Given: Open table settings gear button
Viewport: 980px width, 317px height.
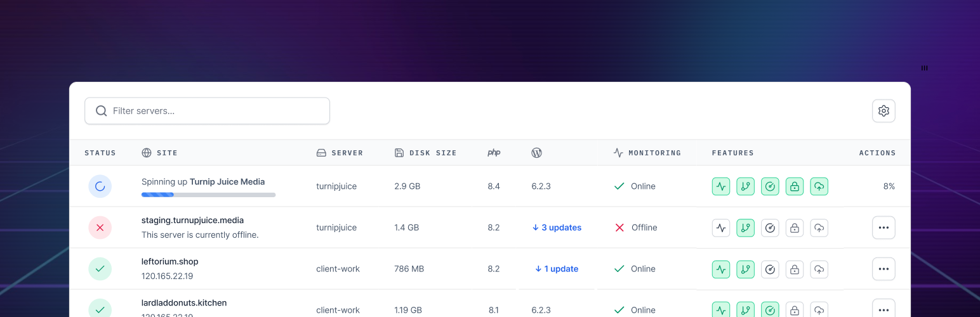Looking at the screenshot, I should [x=884, y=111].
